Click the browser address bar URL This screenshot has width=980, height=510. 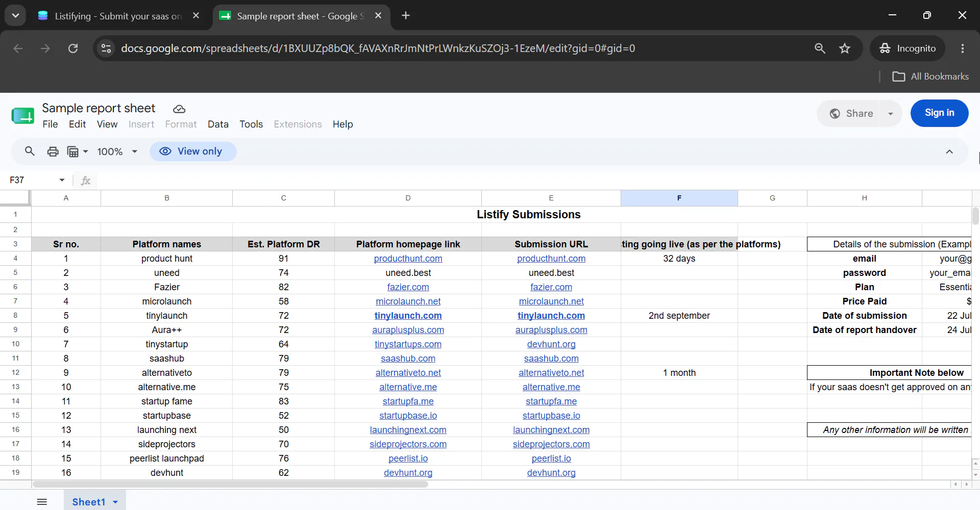click(378, 48)
